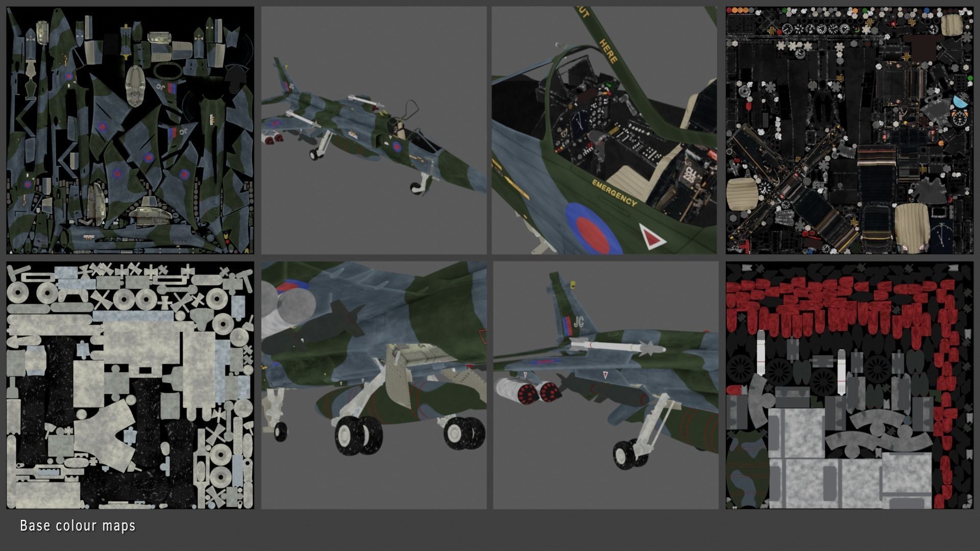Click the JC tail code on the fin
Screen dimensions: 980x551
(x=578, y=321)
